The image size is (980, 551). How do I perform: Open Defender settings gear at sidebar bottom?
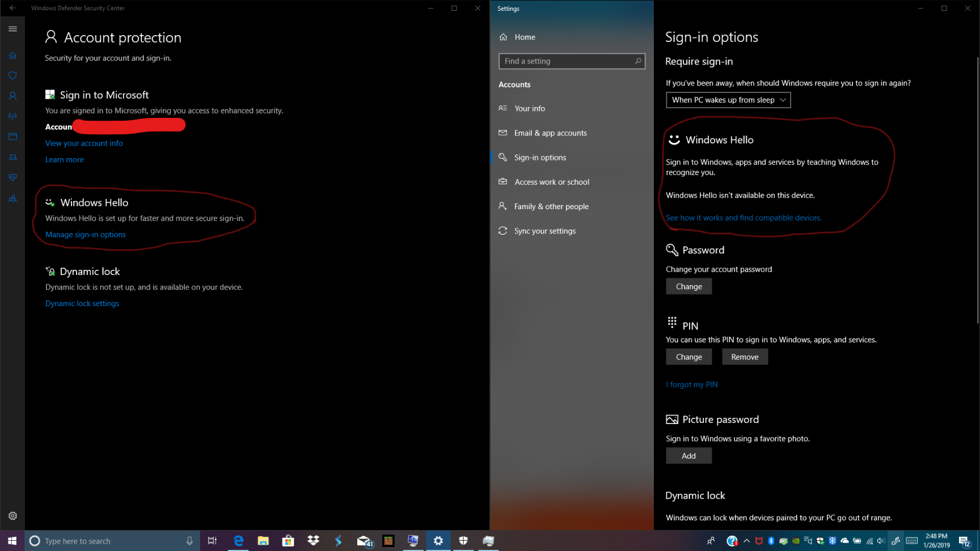point(12,516)
